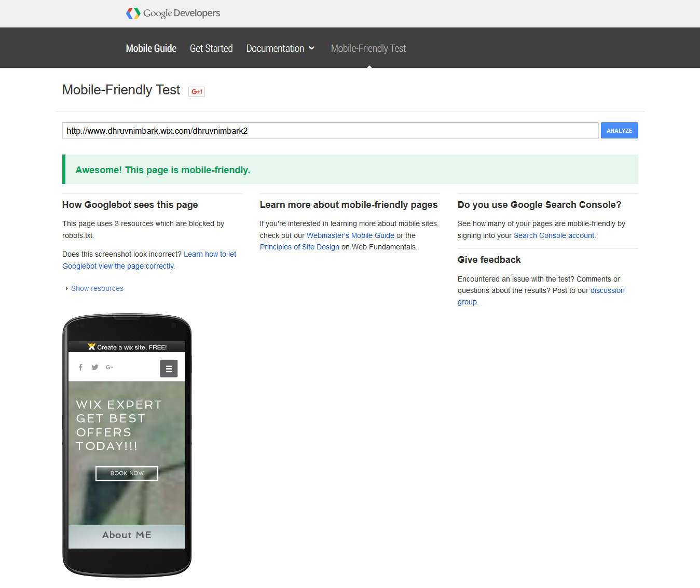Select the Mobile-Friendly Test tab

[x=368, y=48]
